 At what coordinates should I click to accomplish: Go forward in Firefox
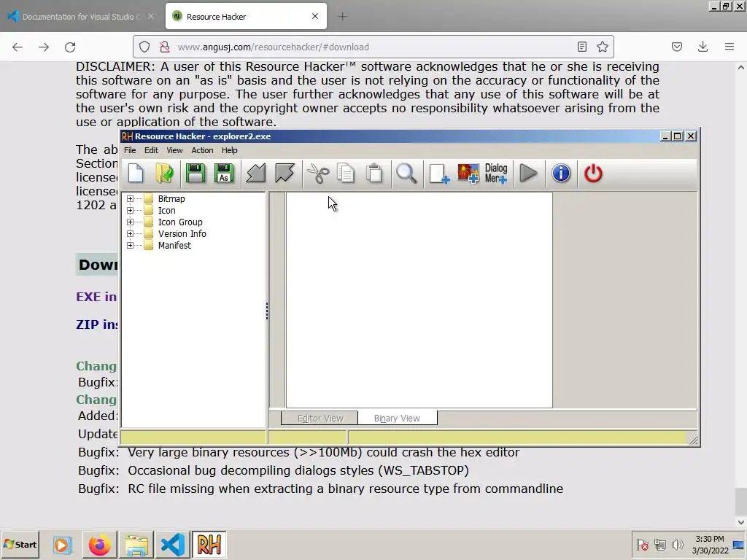[44, 47]
